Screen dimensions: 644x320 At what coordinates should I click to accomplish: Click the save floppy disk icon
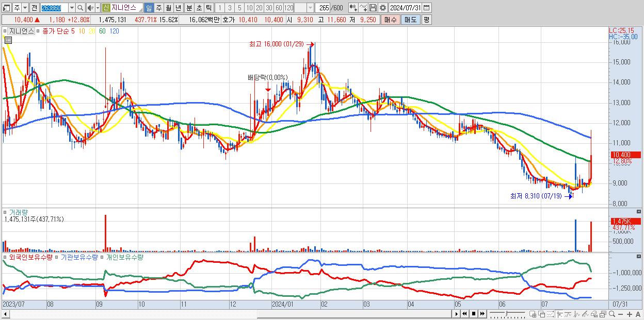point(373,8)
